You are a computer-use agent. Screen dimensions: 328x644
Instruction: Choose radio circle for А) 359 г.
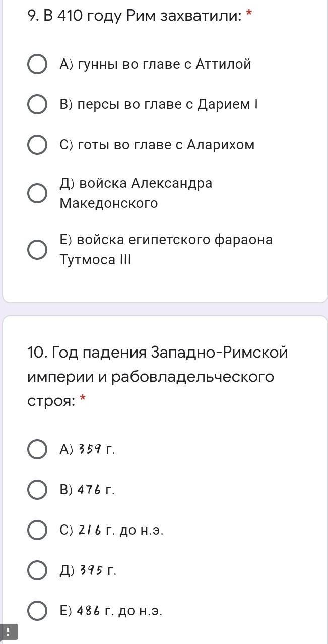[37, 449]
